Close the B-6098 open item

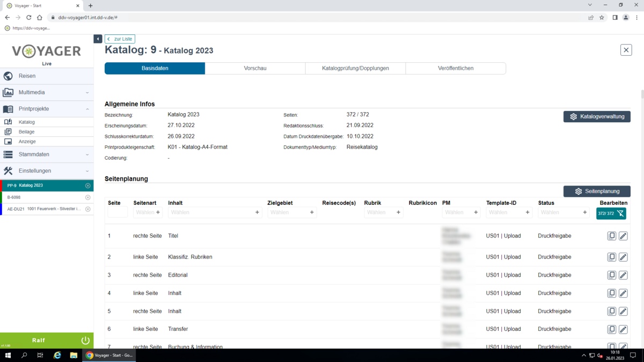tap(88, 197)
